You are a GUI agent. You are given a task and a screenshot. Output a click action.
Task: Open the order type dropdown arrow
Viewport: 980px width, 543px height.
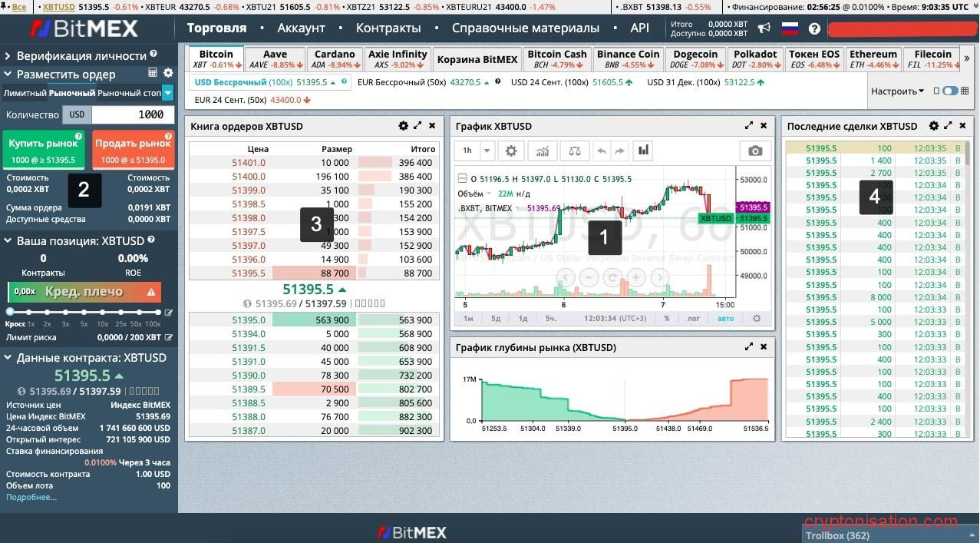coord(168,93)
